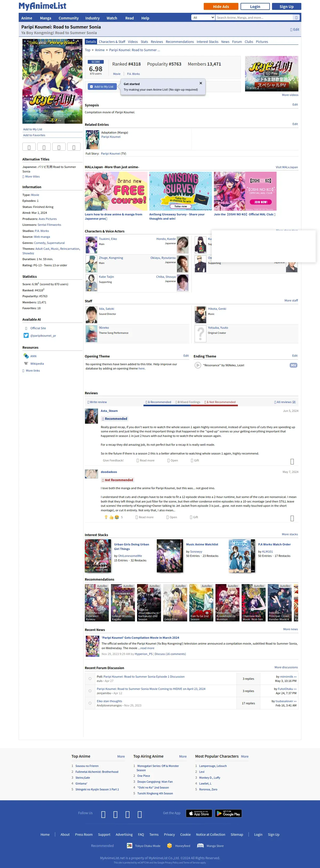Open Hondo, Kaede voice actor photo
This screenshot has height=868, width=320.
183,245
